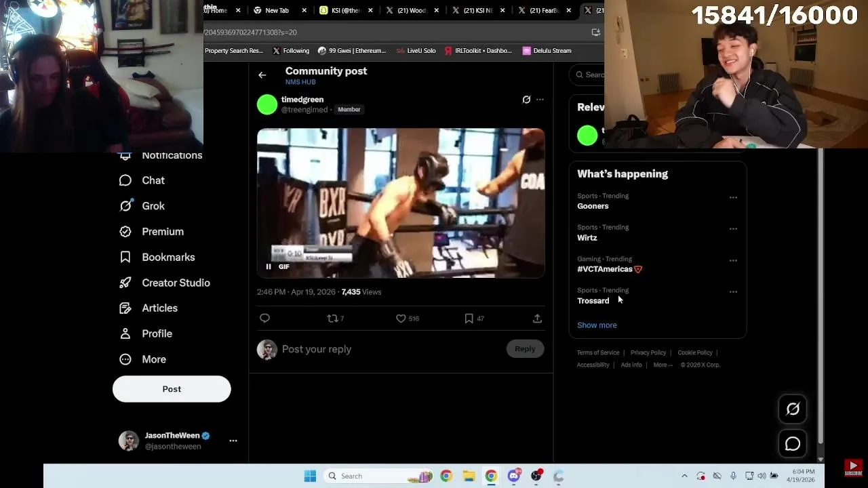Open options dots for #VCTAmericas trend
Screen dimensions: 868x488
pyautogui.click(x=733, y=260)
